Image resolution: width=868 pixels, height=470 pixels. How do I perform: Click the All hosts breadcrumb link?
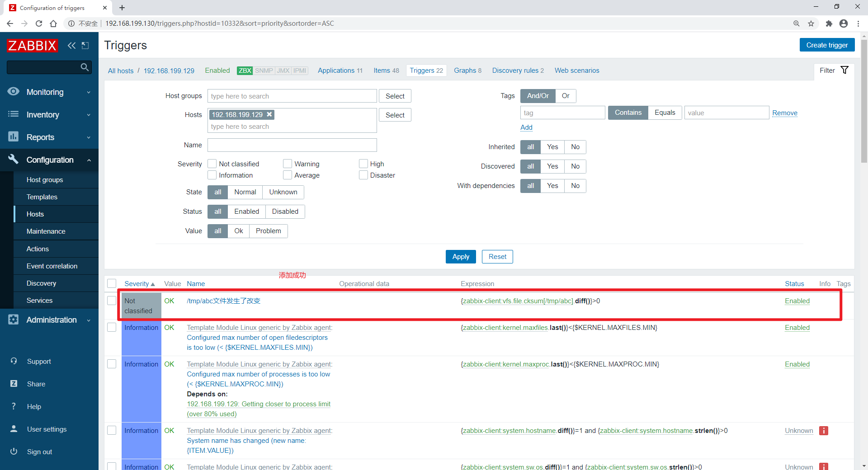[121, 70]
